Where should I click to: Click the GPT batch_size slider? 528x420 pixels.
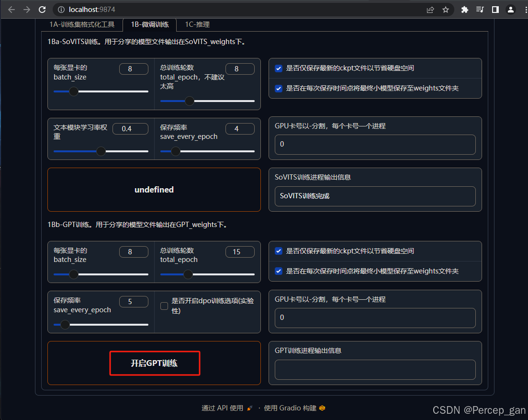[101, 274]
